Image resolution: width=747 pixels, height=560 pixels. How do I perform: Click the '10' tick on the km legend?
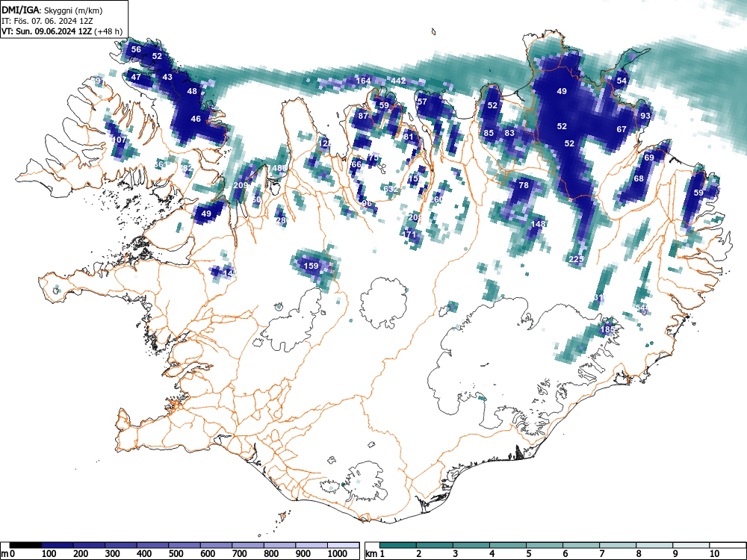[713, 554]
